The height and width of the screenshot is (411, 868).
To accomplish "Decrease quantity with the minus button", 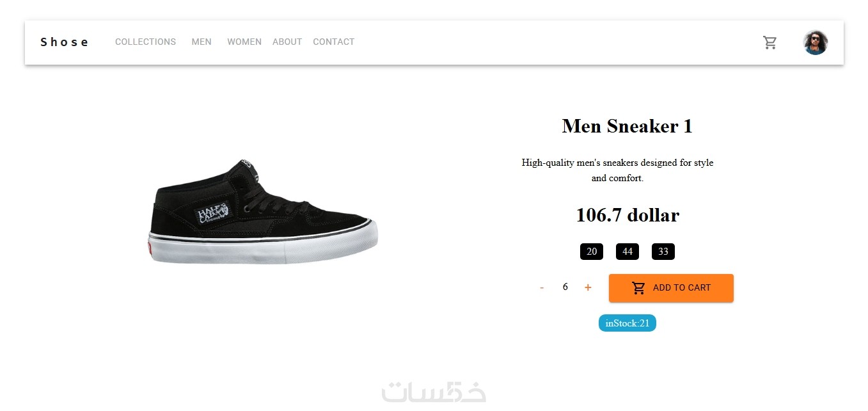I will tap(542, 288).
